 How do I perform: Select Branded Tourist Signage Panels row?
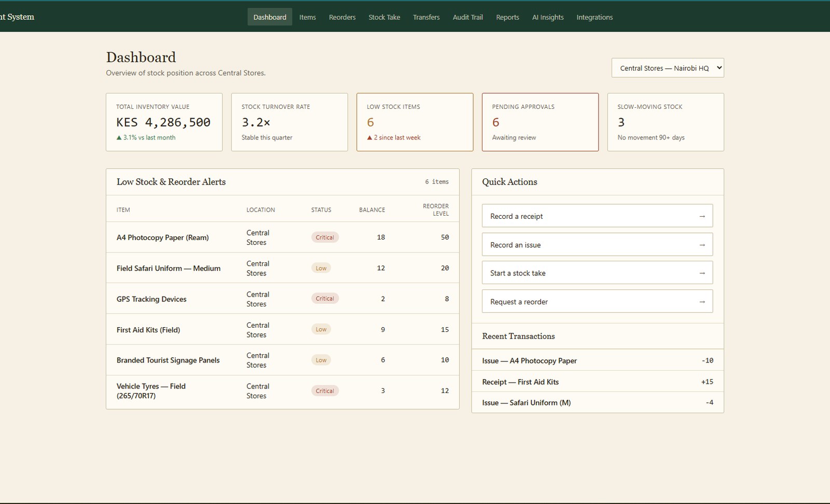tap(283, 360)
